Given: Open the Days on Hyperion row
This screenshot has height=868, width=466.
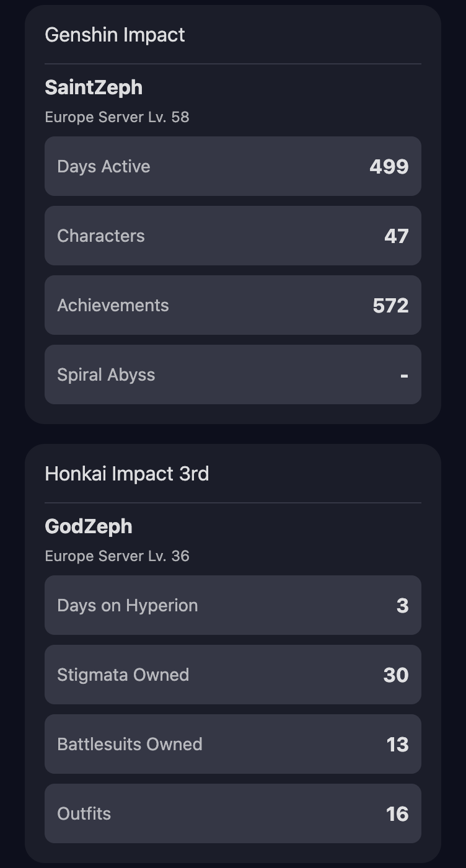Looking at the screenshot, I should (x=232, y=605).
